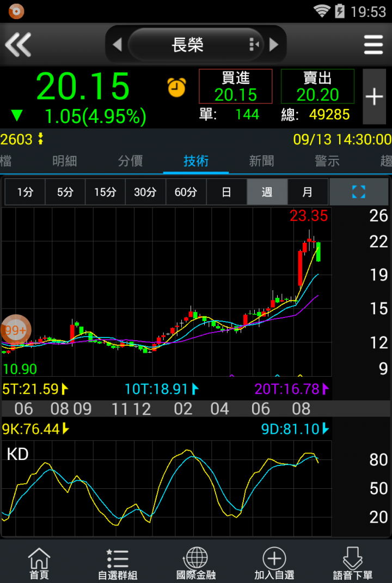Go back with the double-chevron icon

[18, 45]
